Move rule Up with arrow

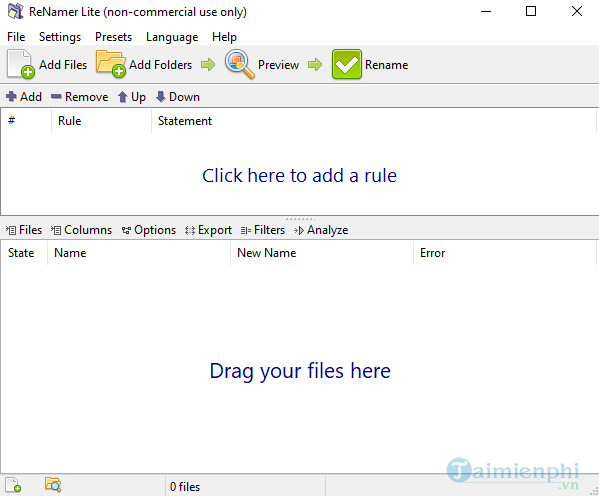131,97
